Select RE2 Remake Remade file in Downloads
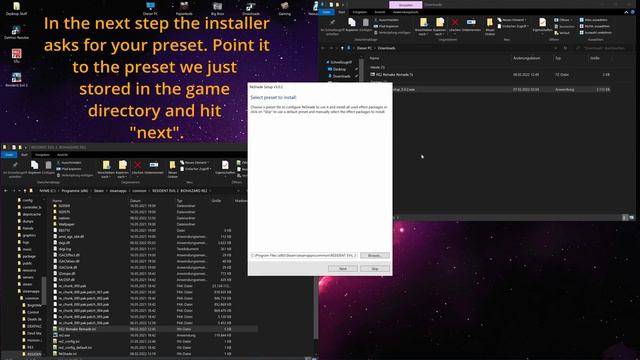The width and height of the screenshot is (640, 360). pos(392,75)
